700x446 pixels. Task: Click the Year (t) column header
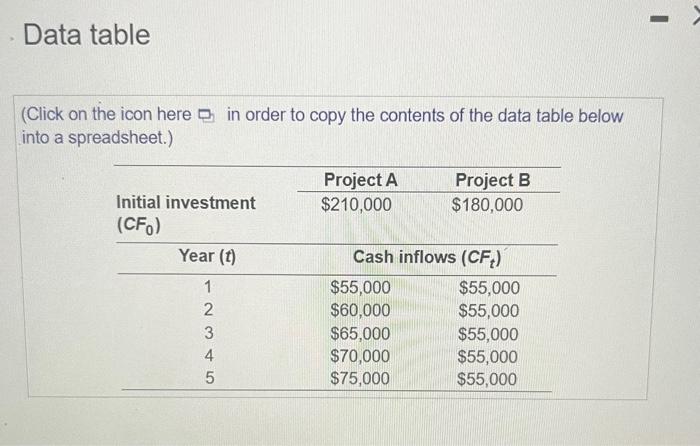click(x=207, y=256)
